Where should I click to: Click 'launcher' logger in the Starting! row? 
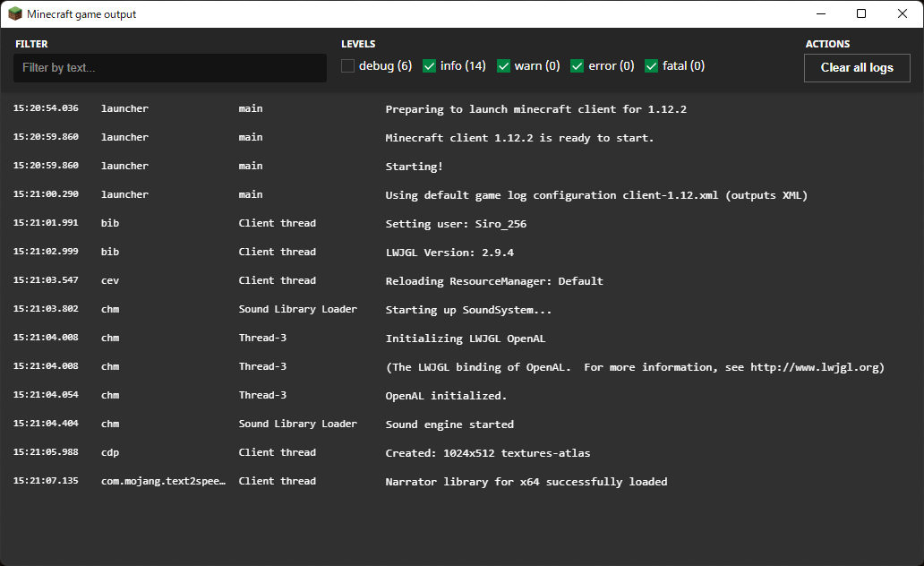pyautogui.click(x=125, y=166)
